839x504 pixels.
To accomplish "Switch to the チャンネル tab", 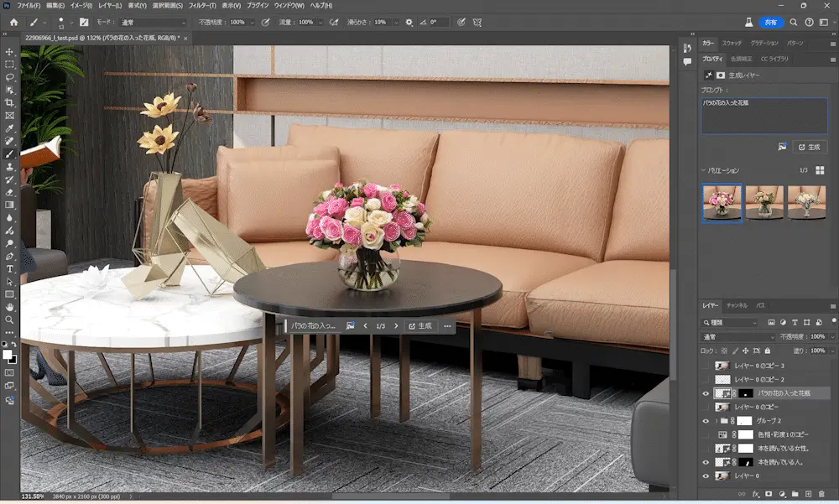I will [x=737, y=305].
